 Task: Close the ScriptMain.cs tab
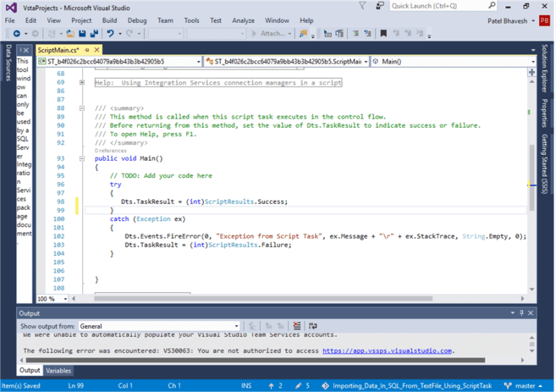tap(97, 50)
